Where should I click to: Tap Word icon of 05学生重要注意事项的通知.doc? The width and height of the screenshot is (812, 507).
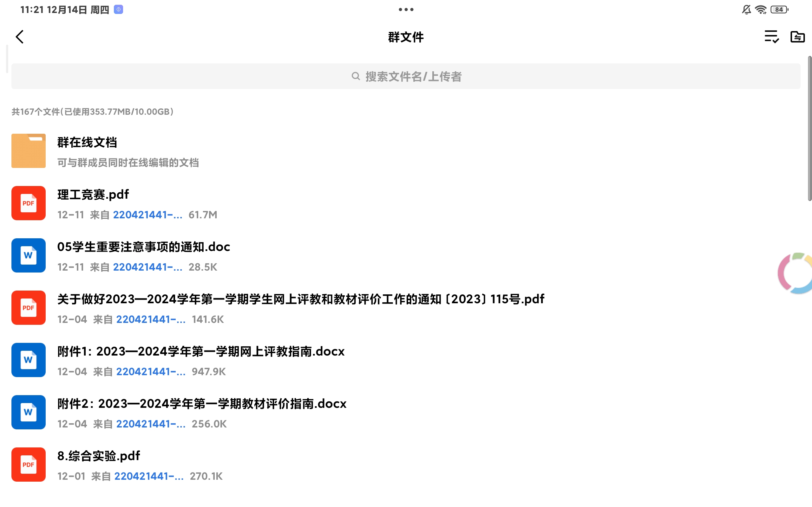(x=29, y=255)
